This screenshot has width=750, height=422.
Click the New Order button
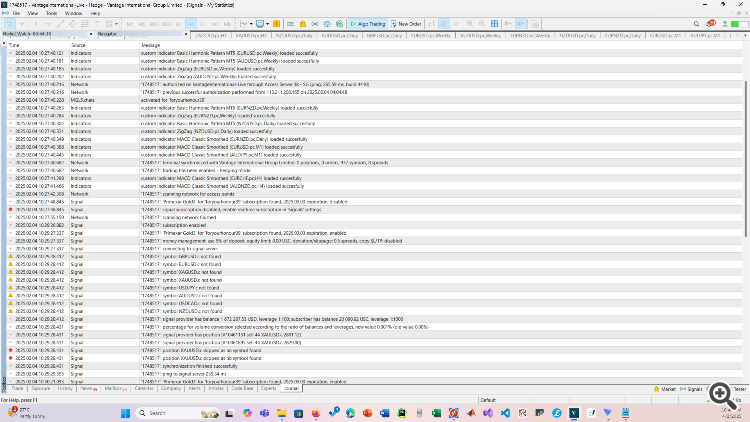click(406, 24)
